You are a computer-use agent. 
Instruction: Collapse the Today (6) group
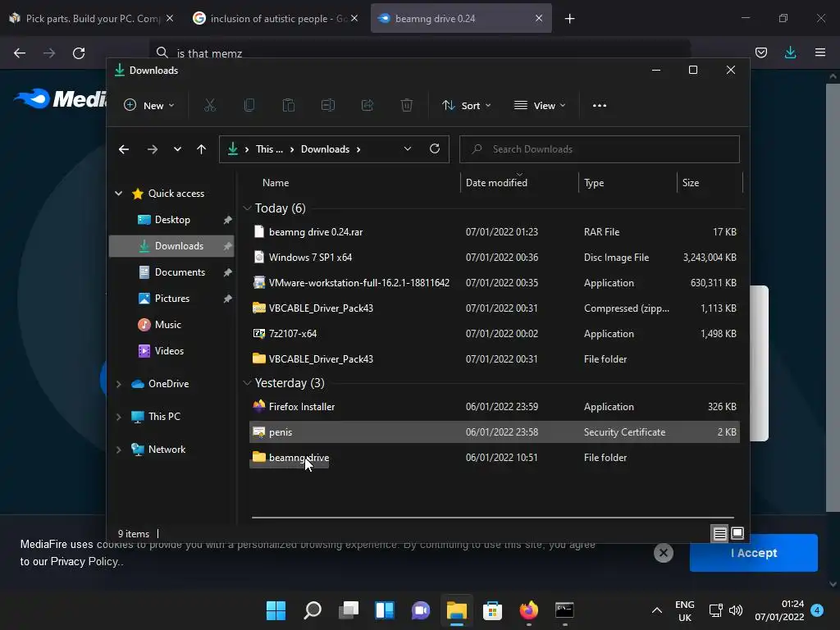click(247, 208)
